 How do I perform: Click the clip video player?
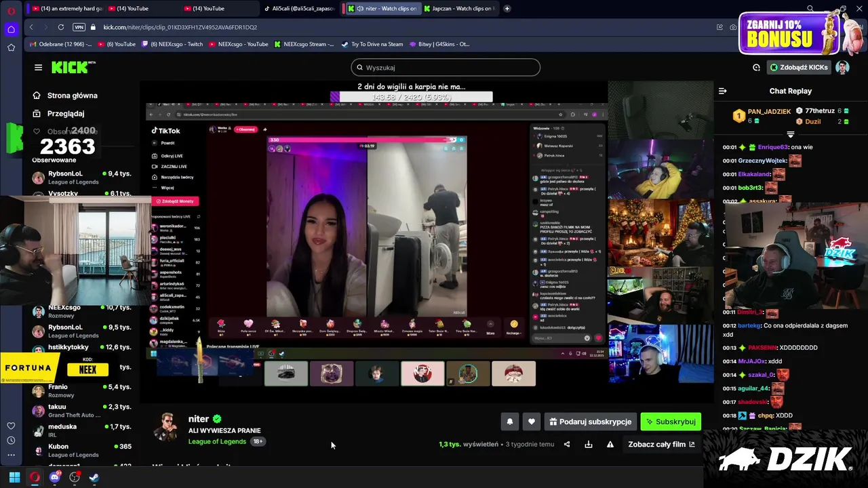pyautogui.click(x=427, y=242)
